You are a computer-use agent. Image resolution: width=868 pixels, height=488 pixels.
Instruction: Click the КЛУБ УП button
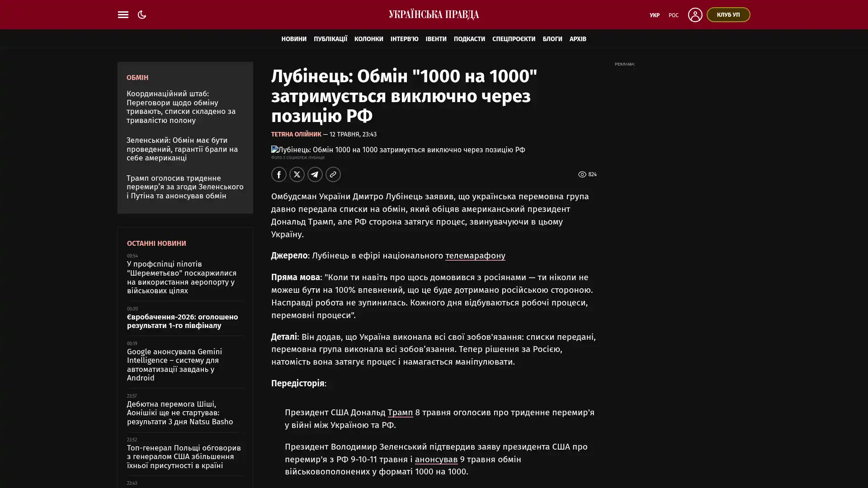point(728,14)
